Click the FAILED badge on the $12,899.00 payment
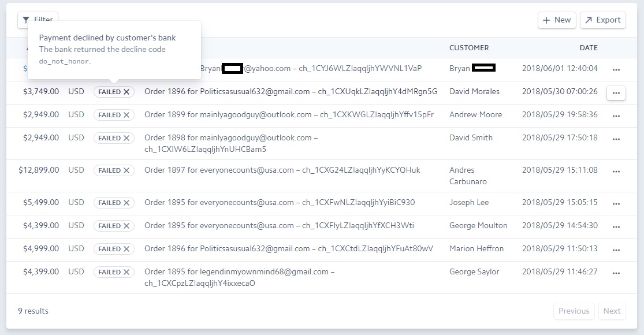 (x=114, y=170)
